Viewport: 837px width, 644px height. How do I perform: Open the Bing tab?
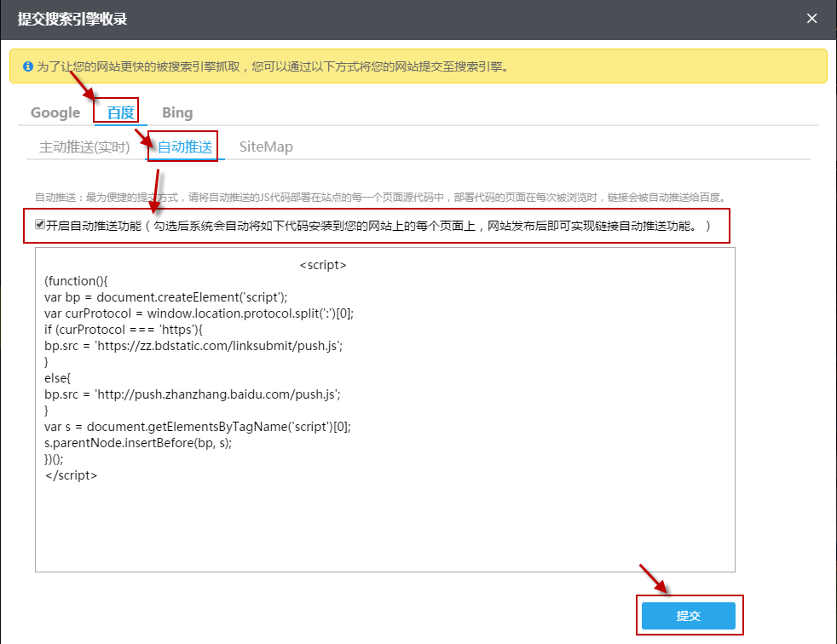177,112
